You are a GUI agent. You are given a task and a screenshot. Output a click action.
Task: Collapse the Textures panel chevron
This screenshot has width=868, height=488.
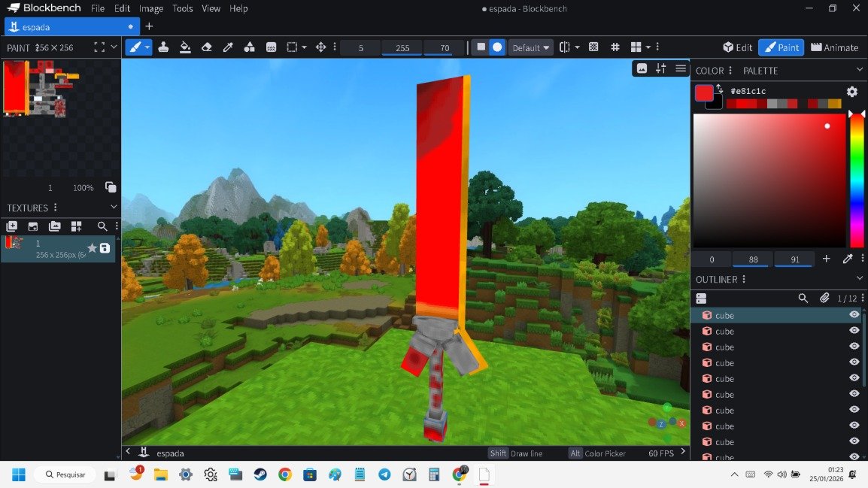pos(114,207)
